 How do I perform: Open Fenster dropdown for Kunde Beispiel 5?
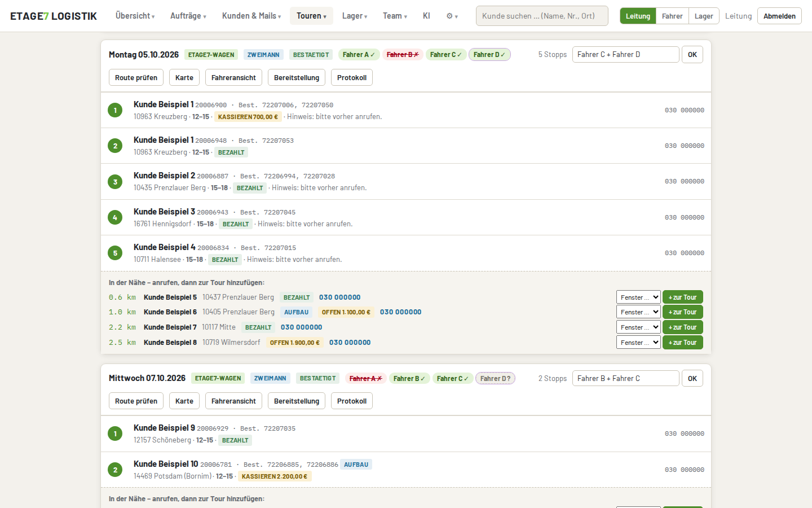click(638, 297)
